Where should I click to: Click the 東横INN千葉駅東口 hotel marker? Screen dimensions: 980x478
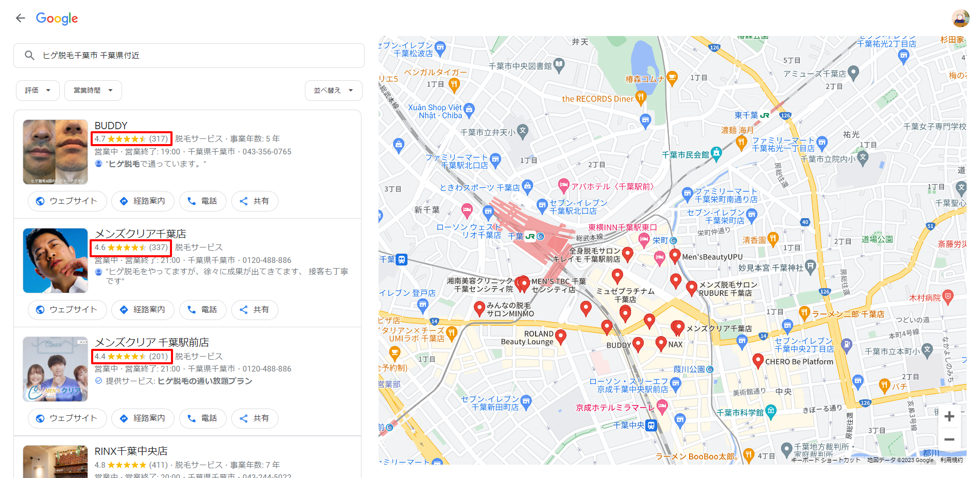coord(644,239)
